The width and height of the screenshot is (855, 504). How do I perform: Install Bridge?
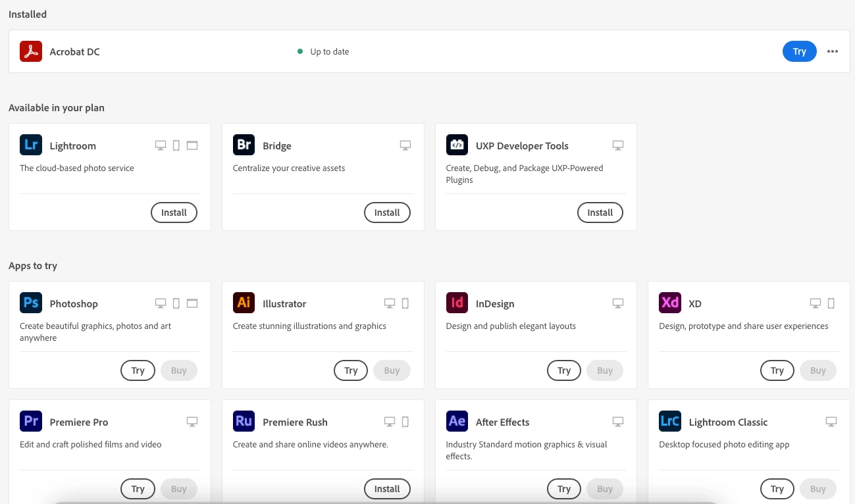(387, 213)
